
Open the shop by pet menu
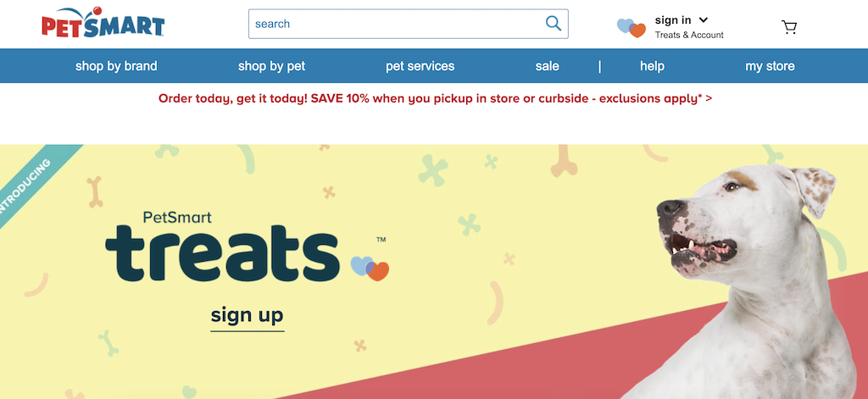(271, 66)
